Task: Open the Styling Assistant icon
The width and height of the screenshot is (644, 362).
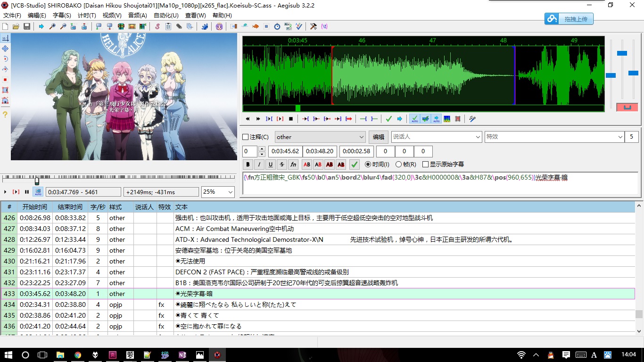Action: [245, 26]
